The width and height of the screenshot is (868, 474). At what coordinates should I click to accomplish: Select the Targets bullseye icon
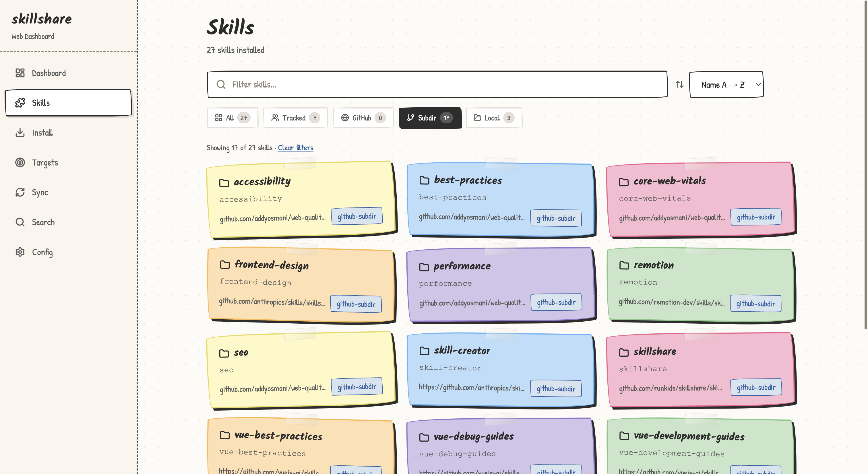coord(20,163)
